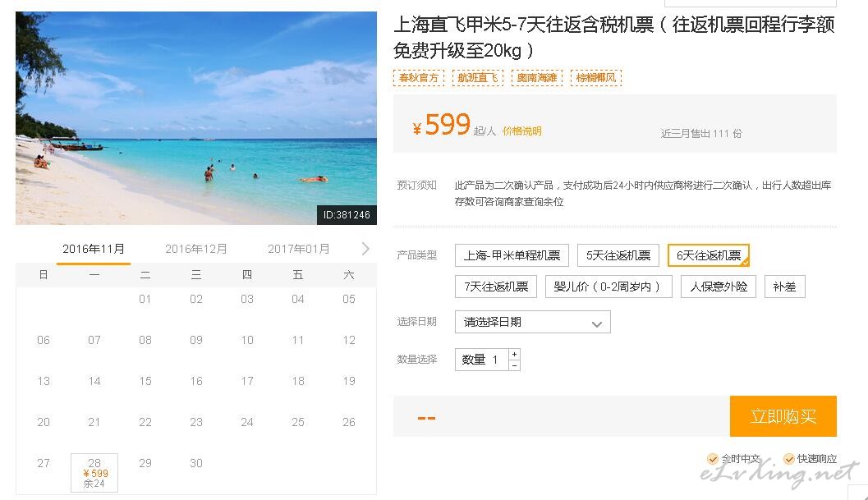Viewport: 868px width, 500px height.
Task: Click the 春秋官方 tag
Action: pos(419,78)
